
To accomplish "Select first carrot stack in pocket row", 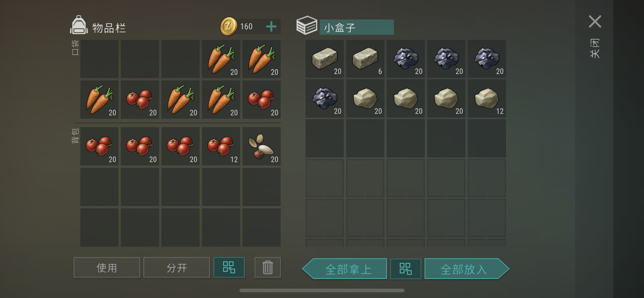I will (x=221, y=59).
